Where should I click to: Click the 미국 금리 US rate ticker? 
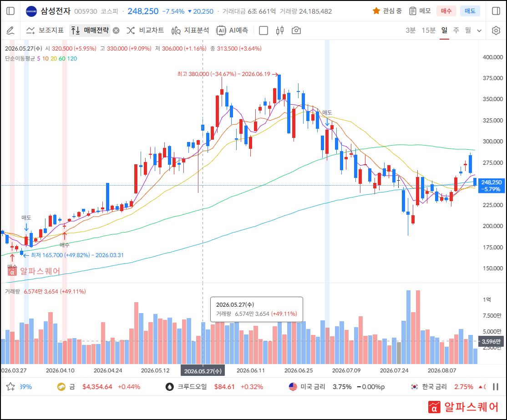[337, 387]
